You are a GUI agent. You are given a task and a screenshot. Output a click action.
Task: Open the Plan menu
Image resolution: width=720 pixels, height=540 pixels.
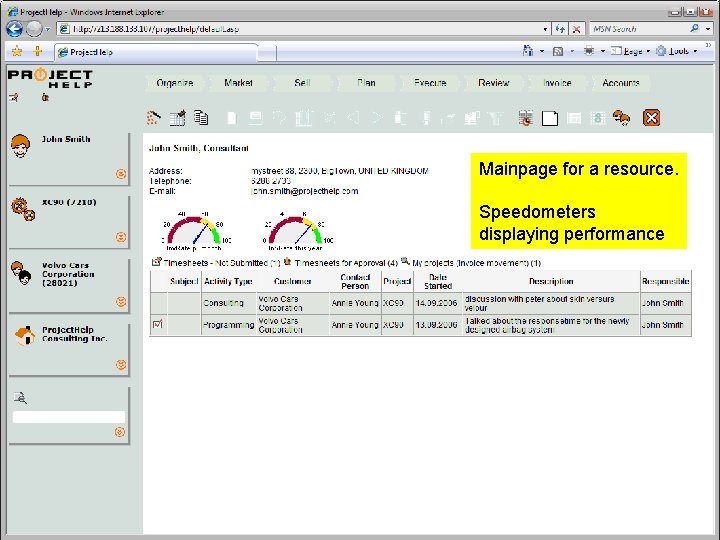tap(366, 83)
